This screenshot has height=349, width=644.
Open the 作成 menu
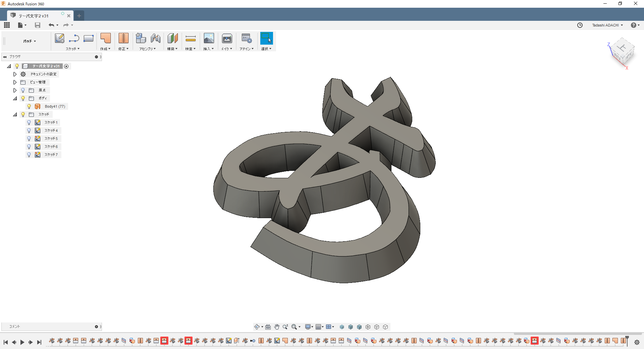(105, 49)
